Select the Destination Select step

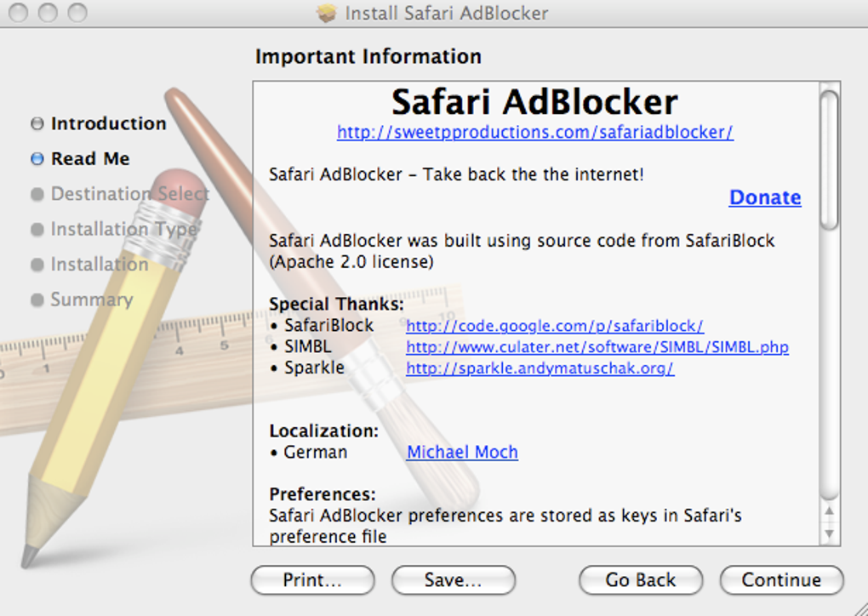(130, 194)
